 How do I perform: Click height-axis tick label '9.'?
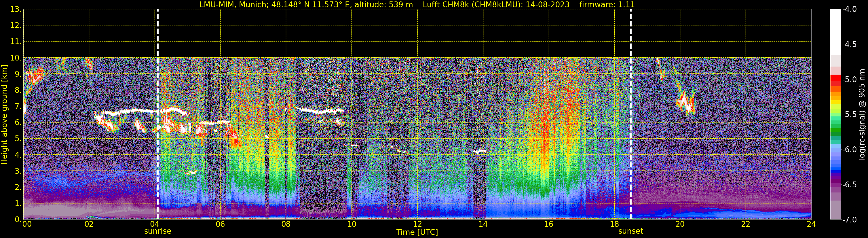(18, 74)
